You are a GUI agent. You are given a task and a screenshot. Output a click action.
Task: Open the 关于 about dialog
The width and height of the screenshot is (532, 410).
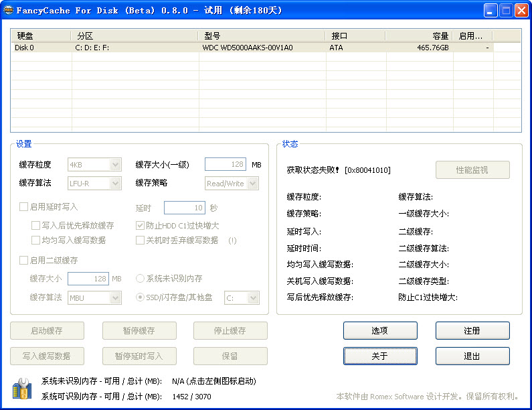380,356
